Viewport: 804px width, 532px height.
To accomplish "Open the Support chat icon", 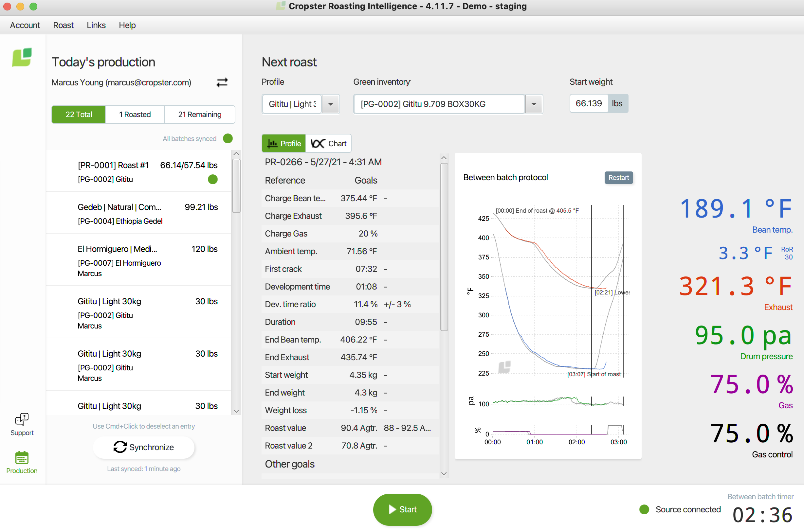I will [22, 424].
